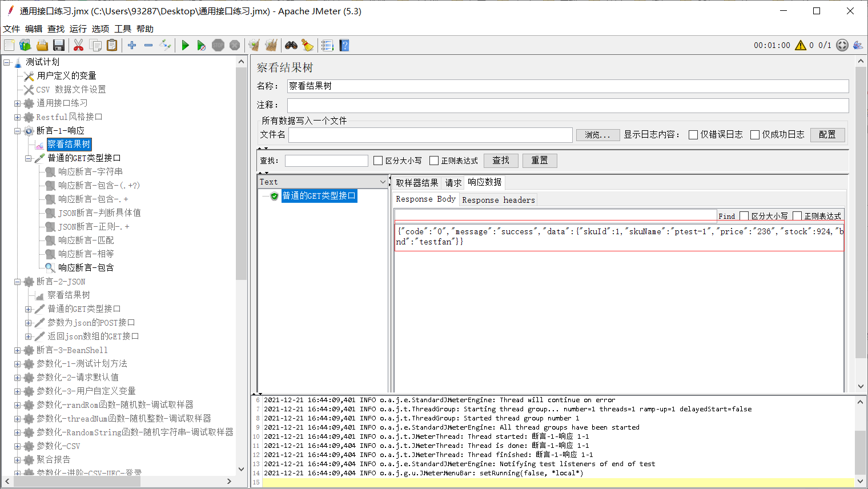This screenshot has width=868, height=489.
Task: Open the 运行 menu
Action: 78,29
